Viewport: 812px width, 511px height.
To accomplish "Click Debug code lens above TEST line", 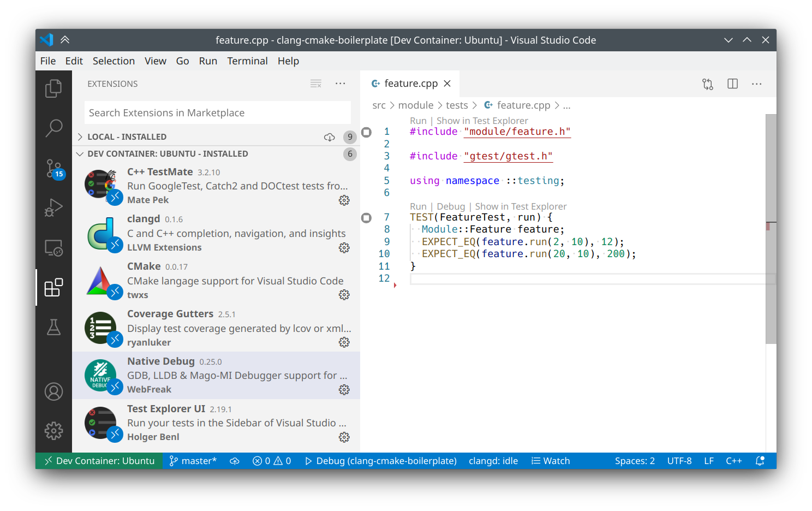I will point(451,206).
